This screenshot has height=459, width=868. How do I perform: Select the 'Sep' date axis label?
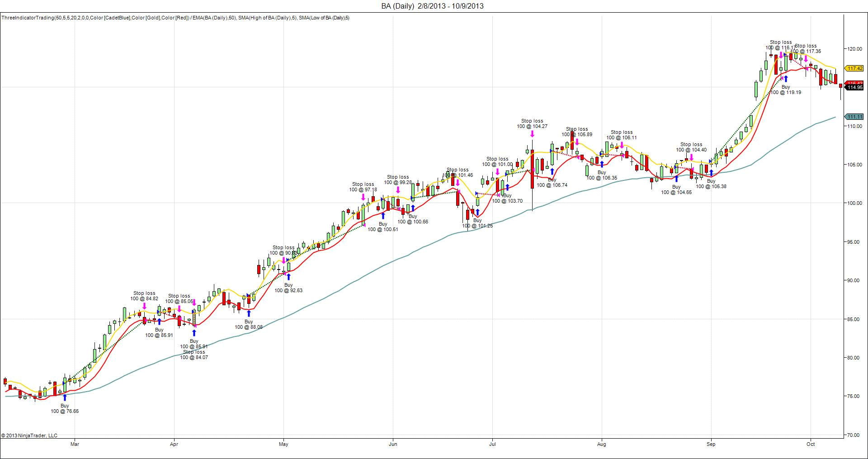click(x=711, y=444)
